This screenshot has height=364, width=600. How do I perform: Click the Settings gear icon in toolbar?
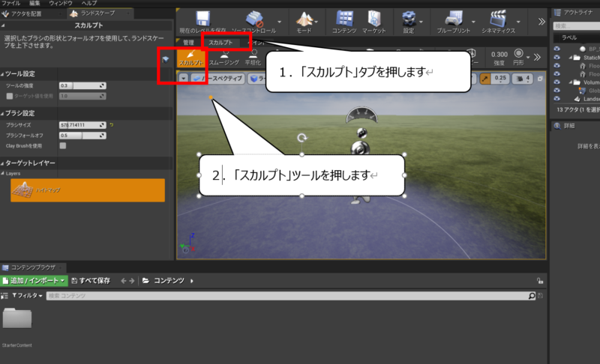coord(408,19)
